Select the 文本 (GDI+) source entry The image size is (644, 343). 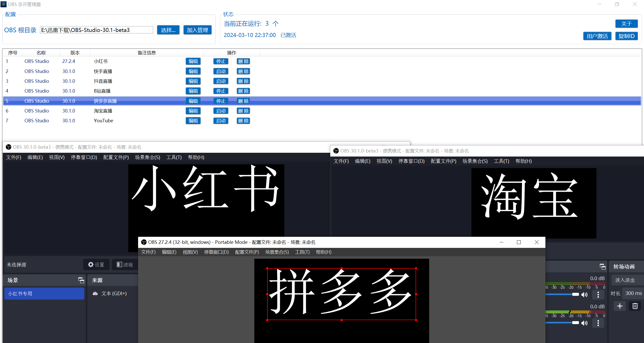114,293
